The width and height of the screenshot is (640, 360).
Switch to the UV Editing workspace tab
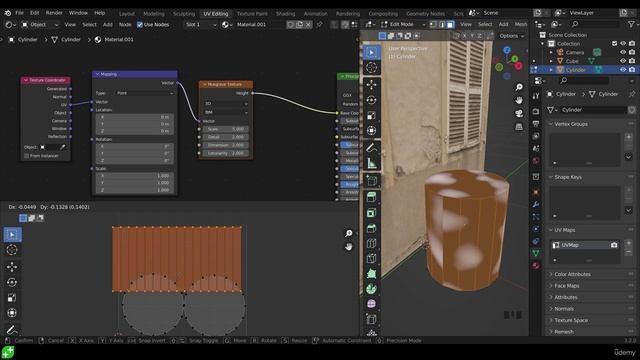(216, 13)
